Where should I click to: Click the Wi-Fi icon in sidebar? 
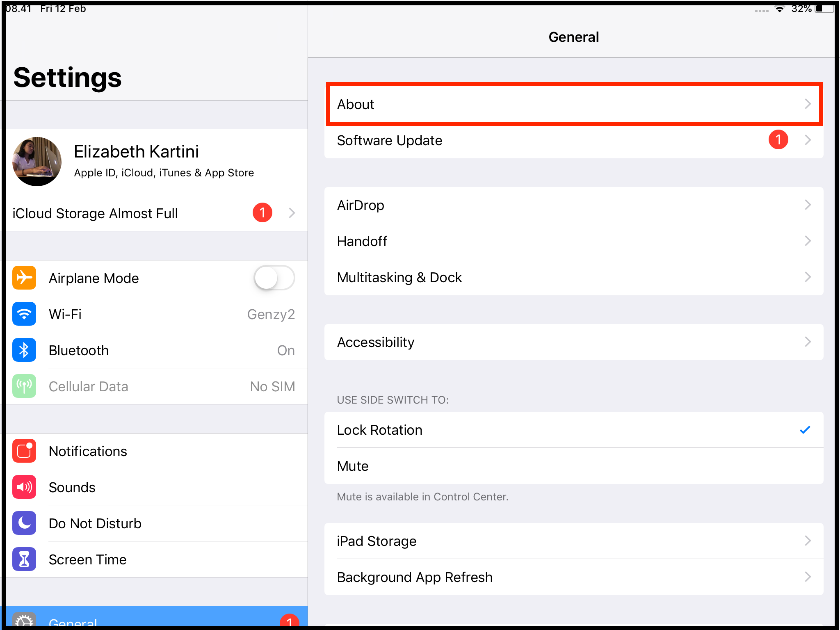click(x=24, y=314)
